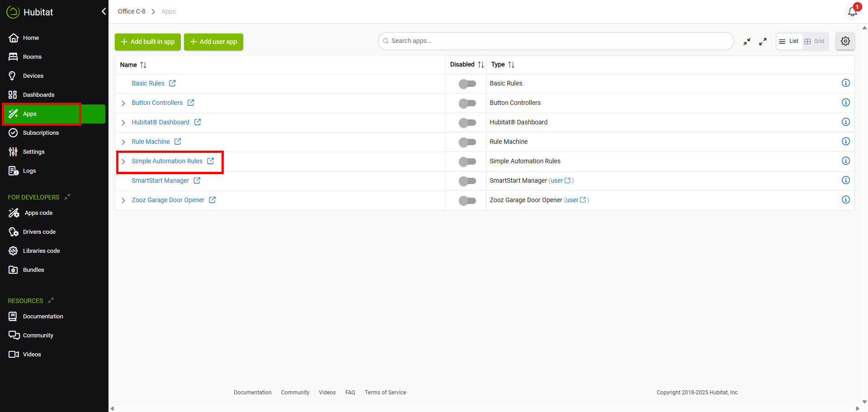Toggle Disabled switch for Hubitat Dashboard
Viewport: 868px width, 412px height.
click(x=467, y=123)
